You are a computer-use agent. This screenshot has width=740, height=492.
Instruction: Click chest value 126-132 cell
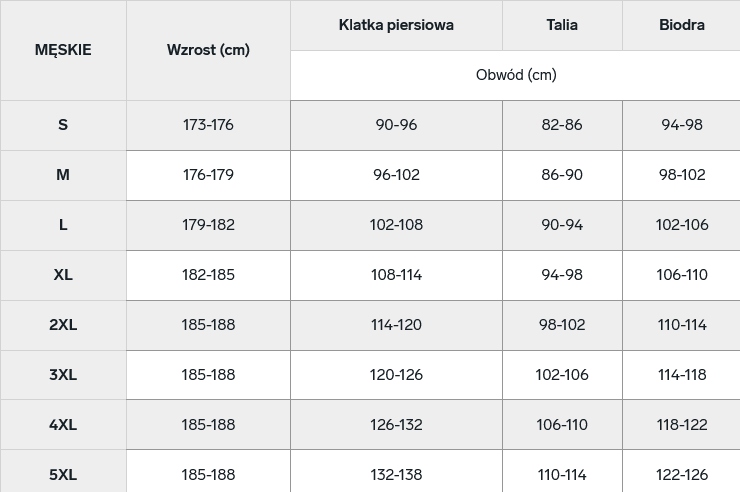point(396,425)
